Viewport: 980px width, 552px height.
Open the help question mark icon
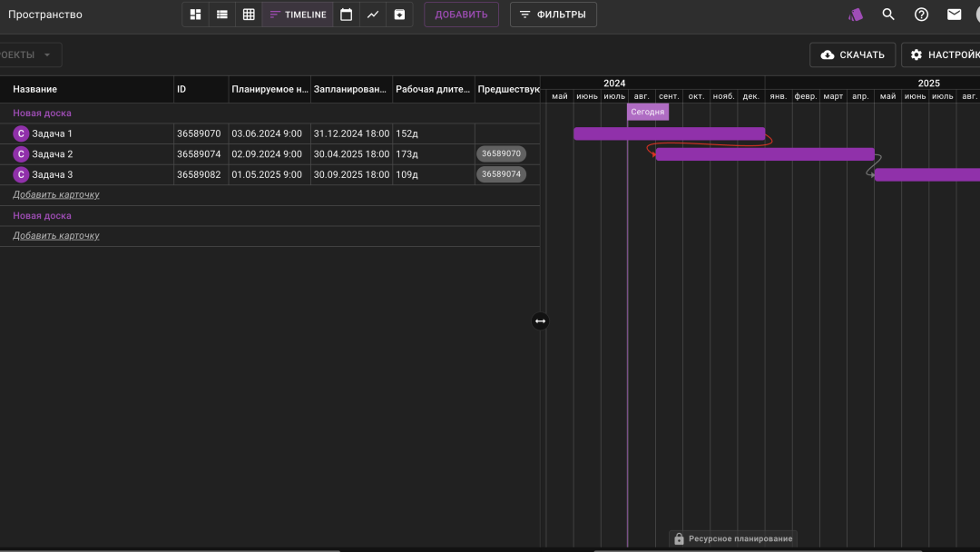coord(921,15)
